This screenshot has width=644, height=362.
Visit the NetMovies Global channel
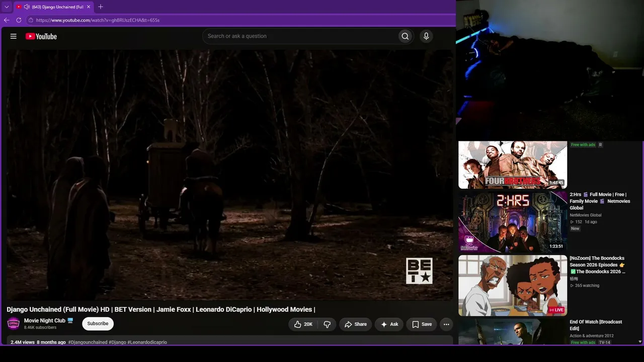tap(585, 215)
